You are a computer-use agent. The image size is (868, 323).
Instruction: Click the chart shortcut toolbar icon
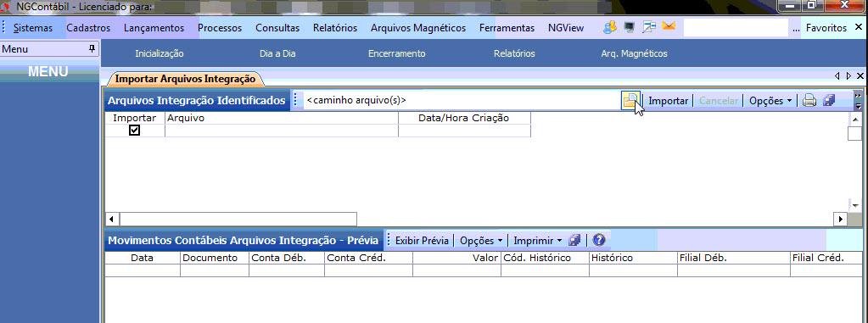tap(649, 27)
